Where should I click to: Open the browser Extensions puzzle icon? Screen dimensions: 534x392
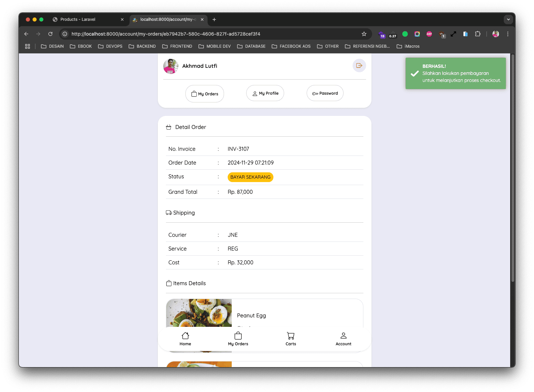pyautogui.click(x=478, y=34)
